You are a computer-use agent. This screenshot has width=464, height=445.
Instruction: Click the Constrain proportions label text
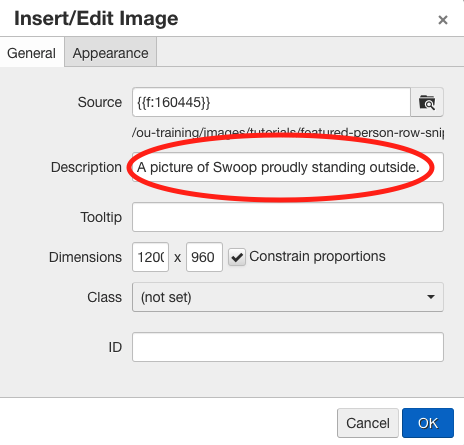tap(317, 256)
